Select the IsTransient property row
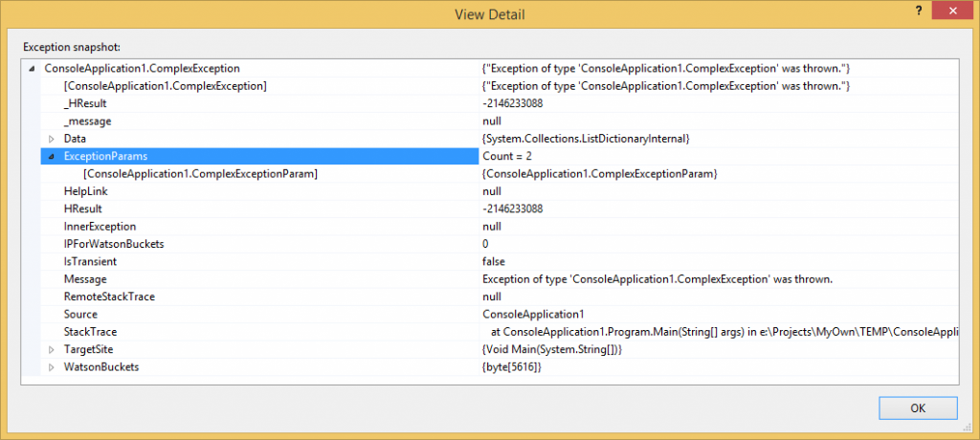Image resolution: width=980 pixels, height=440 pixels. point(491,261)
